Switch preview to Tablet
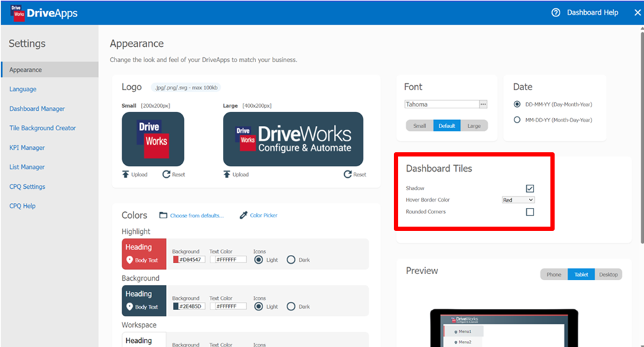 click(x=581, y=274)
